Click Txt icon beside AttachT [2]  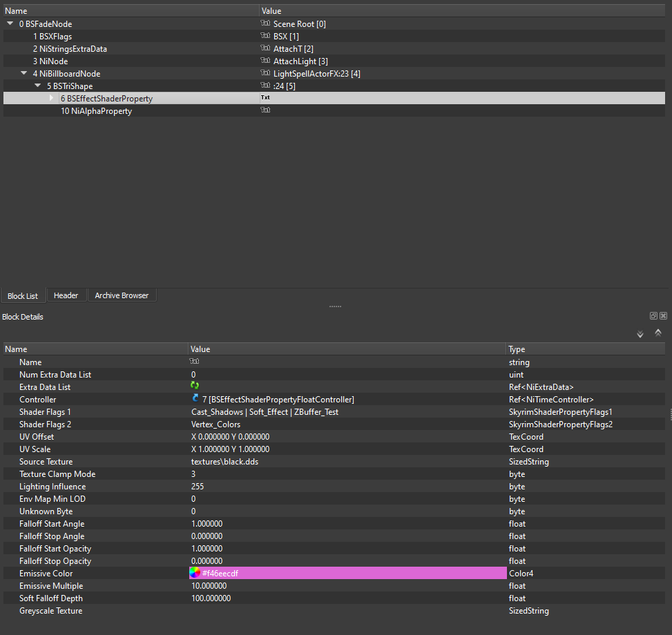coord(265,48)
